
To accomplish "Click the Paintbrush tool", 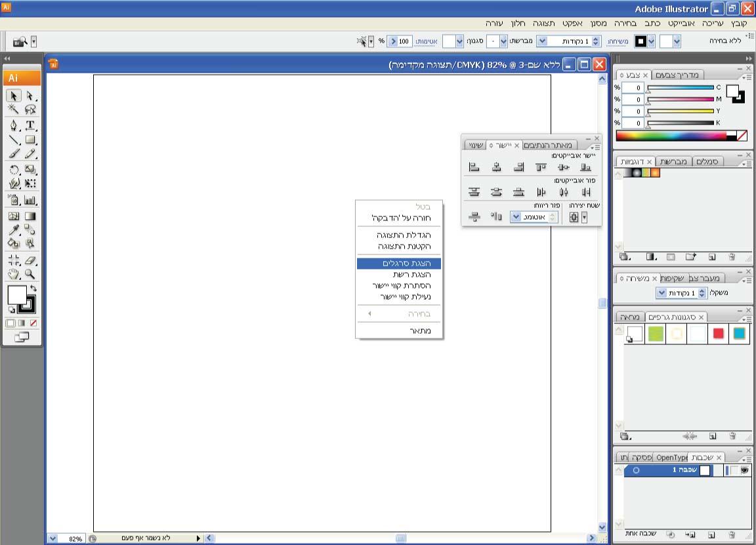I will coord(14,154).
